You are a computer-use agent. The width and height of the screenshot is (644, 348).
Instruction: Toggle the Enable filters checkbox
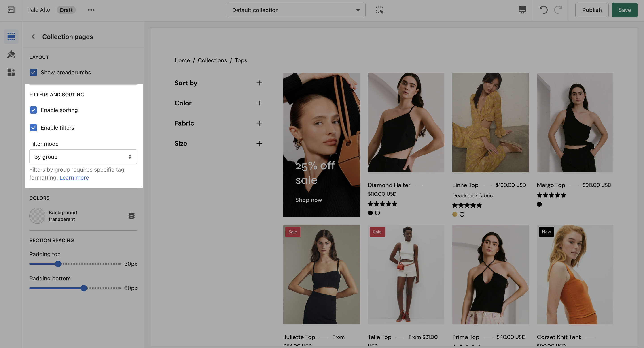point(33,128)
